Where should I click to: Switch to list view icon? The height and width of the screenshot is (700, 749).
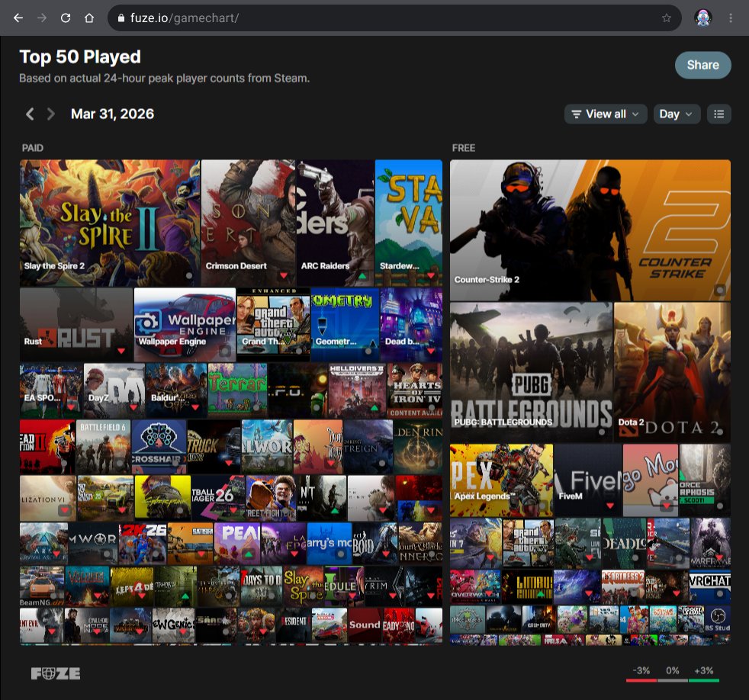pos(719,114)
